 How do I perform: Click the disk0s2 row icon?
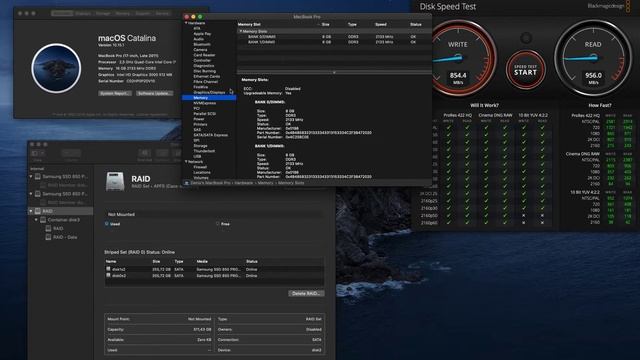click(108, 276)
